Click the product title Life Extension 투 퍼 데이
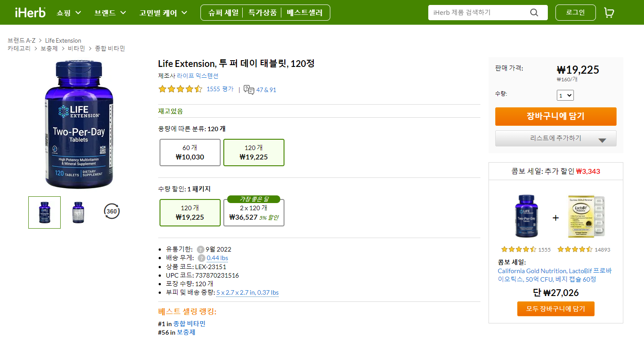The image size is (644, 345). click(236, 63)
